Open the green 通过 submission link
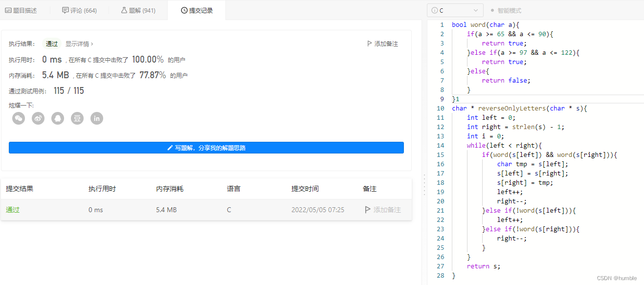Screen dimensions: 644x285 click(13, 210)
